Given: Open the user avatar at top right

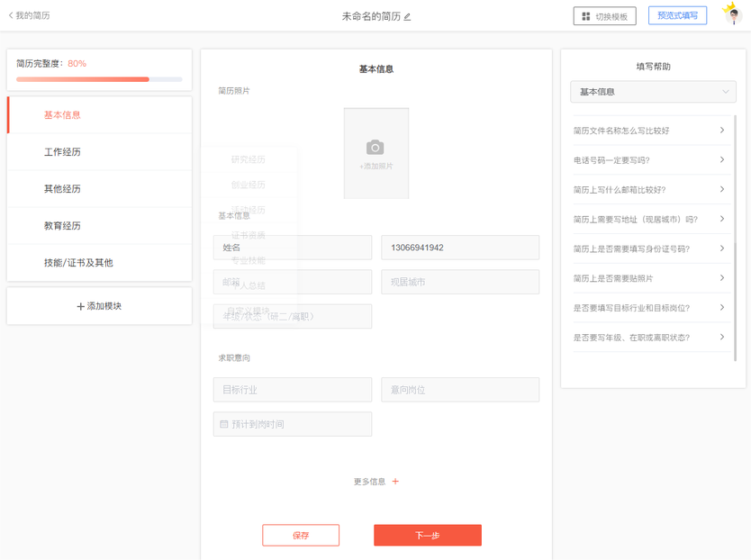Looking at the screenshot, I should click(x=733, y=14).
